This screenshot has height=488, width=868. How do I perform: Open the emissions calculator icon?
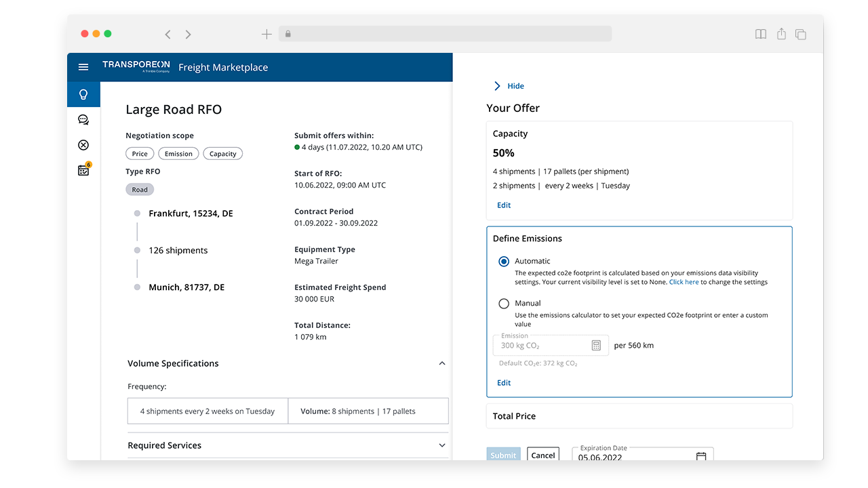point(596,346)
